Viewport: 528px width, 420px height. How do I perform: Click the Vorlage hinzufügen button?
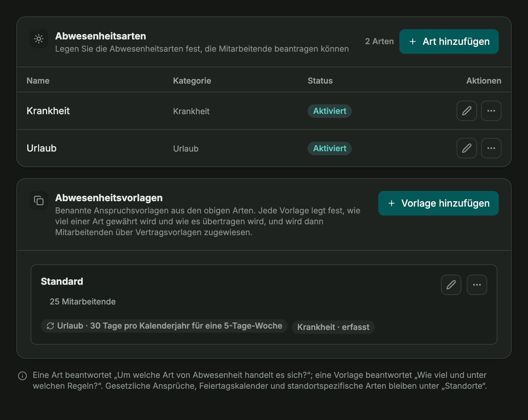click(438, 203)
